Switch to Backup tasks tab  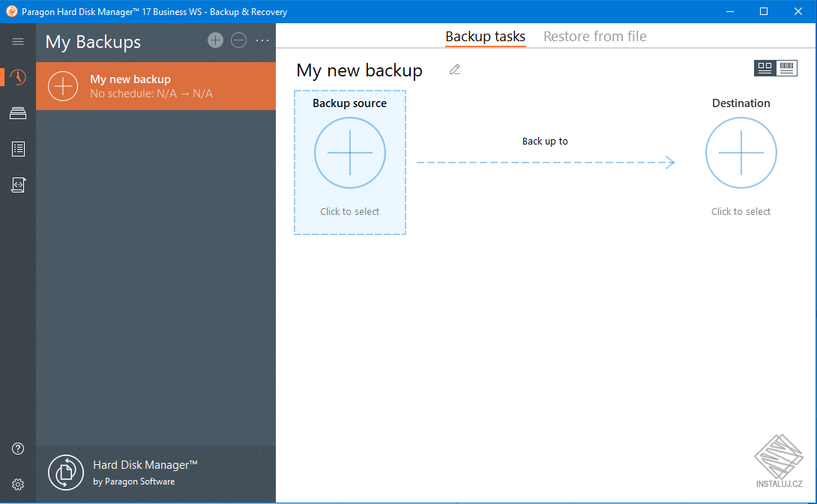coord(485,37)
